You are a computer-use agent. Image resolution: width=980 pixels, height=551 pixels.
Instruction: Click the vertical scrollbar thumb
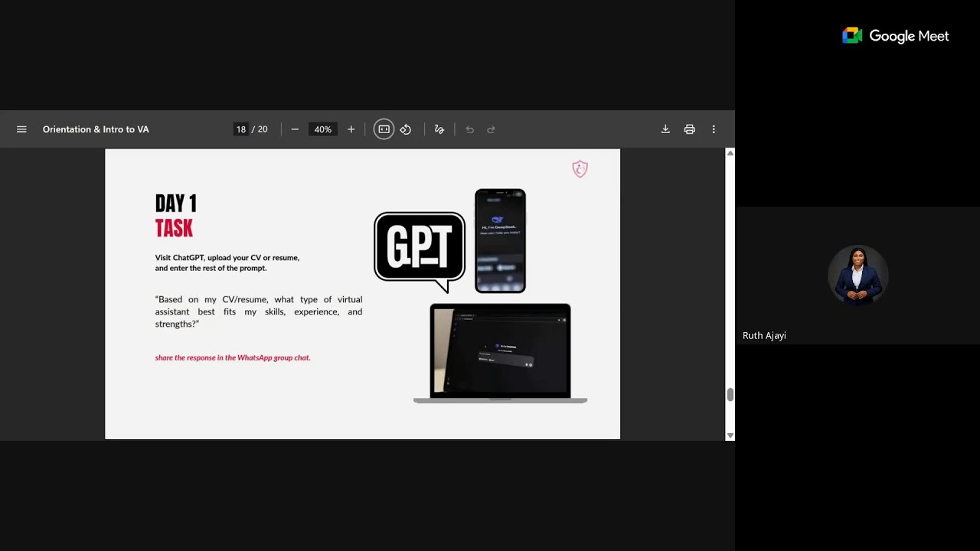(730, 394)
